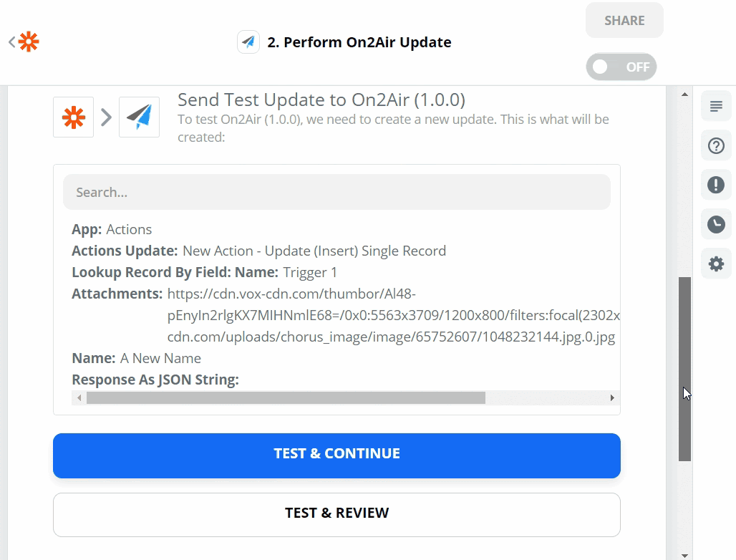This screenshot has height=560, width=736.
Task: Open the settings gear icon
Action: [x=716, y=264]
